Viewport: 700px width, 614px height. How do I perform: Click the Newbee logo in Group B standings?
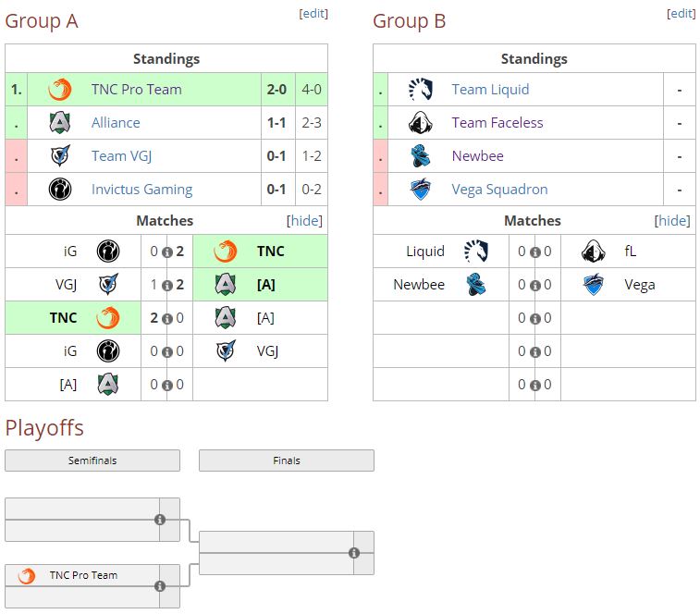click(x=421, y=156)
